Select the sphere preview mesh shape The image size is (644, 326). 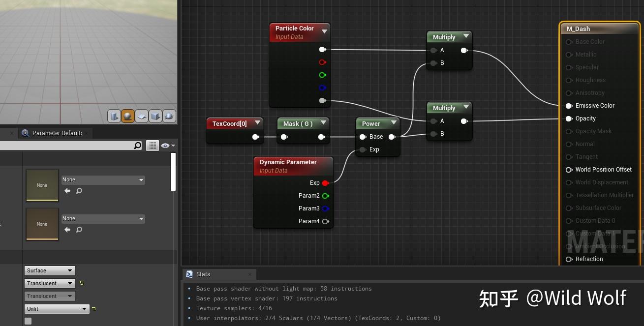[x=128, y=116]
